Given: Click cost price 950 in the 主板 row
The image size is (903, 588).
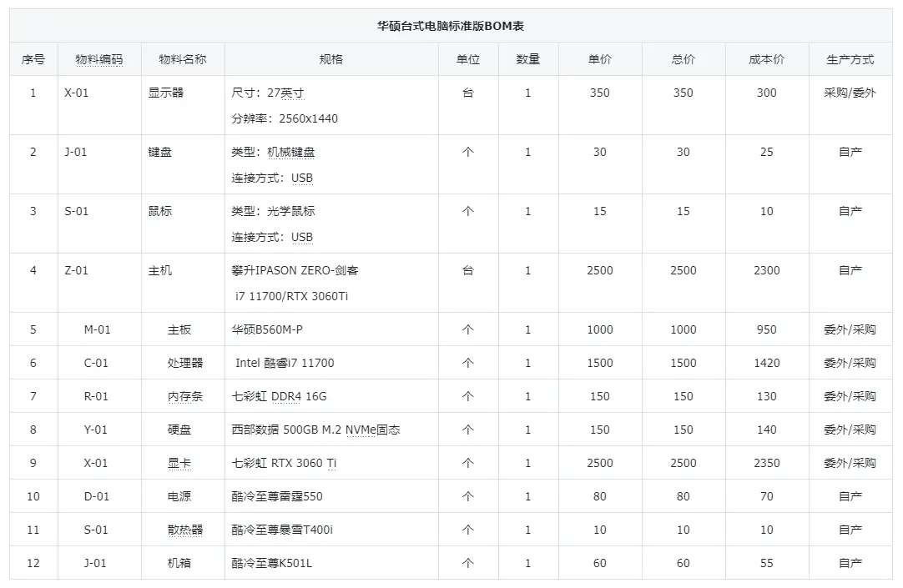Looking at the screenshot, I should coord(766,329).
